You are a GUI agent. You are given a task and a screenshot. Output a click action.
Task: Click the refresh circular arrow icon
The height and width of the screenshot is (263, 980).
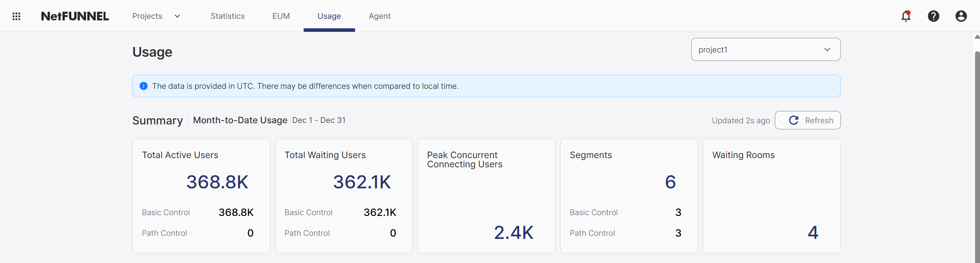793,120
